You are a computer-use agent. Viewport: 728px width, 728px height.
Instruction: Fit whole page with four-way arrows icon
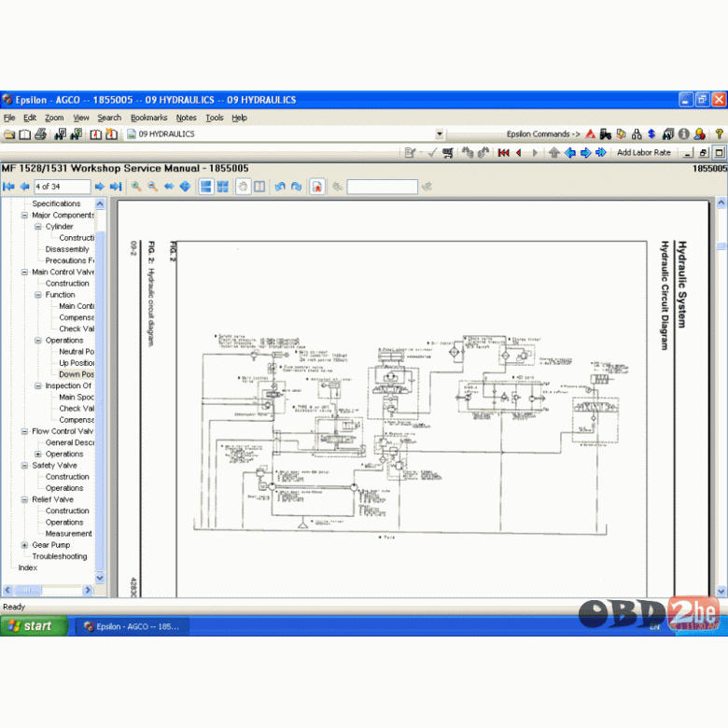[185, 187]
